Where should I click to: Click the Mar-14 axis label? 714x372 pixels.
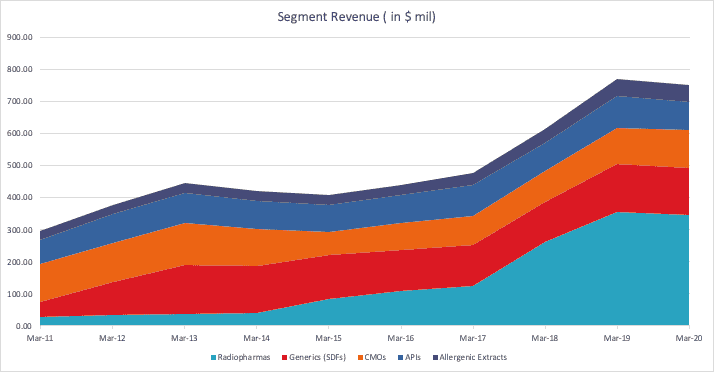[256, 338]
